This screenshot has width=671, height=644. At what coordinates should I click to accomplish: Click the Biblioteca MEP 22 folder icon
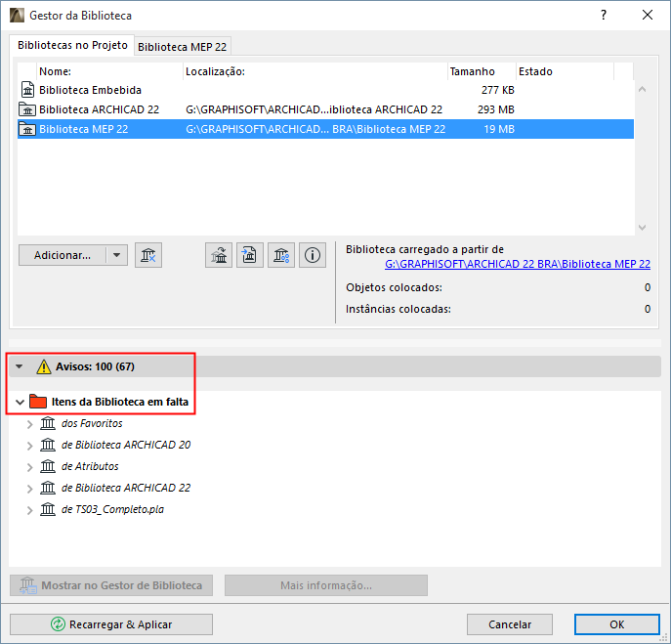click(27, 129)
